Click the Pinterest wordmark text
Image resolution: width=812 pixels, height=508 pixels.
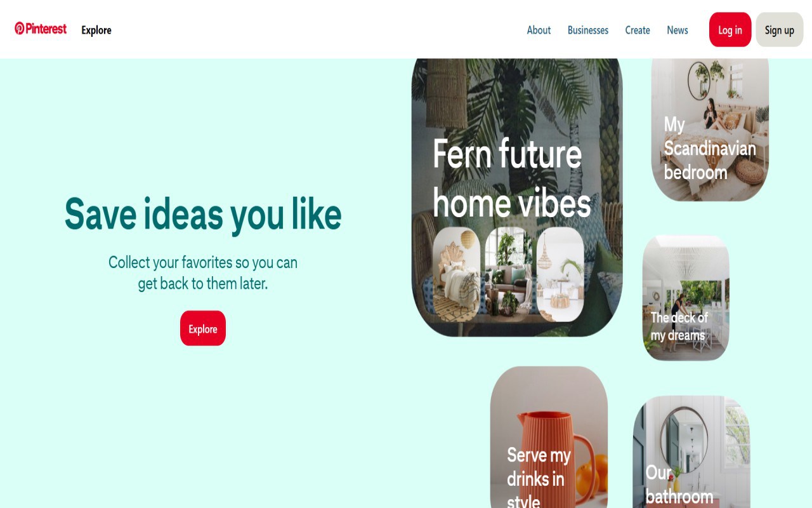tap(46, 29)
